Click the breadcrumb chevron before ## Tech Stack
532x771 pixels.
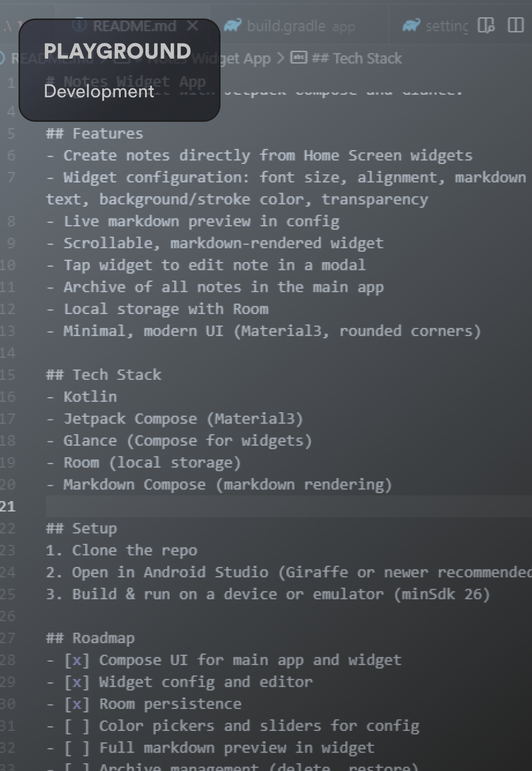tap(280, 58)
